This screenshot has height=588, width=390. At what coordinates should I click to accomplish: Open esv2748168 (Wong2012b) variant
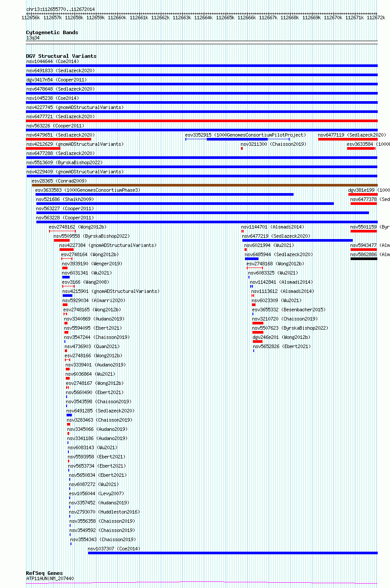[x=275, y=264]
